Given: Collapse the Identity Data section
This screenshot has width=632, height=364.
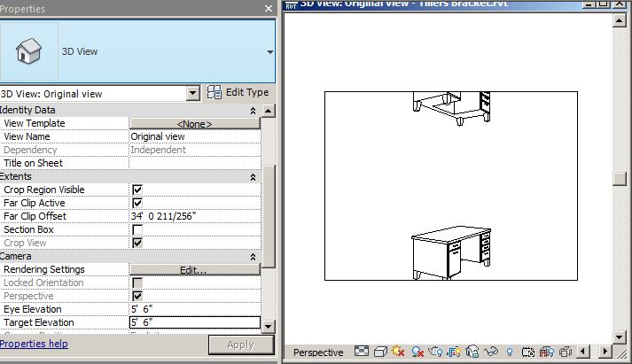Looking at the screenshot, I should point(253,111).
